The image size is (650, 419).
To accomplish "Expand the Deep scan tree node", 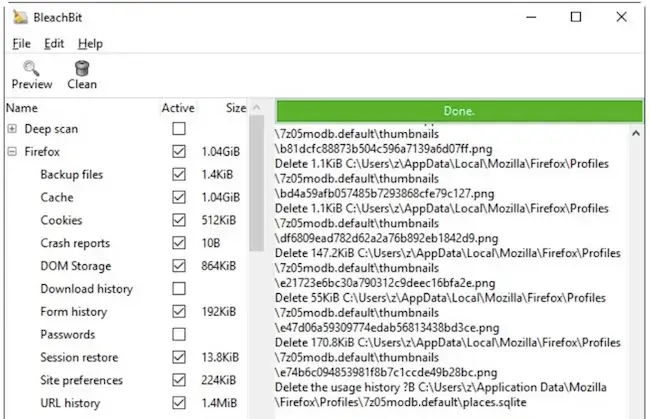I will click(x=12, y=129).
